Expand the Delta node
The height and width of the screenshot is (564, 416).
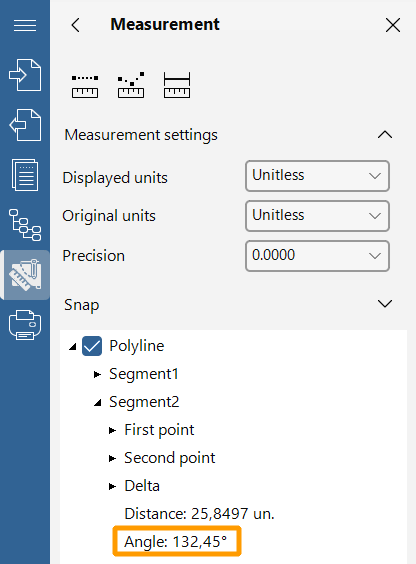coord(112,486)
